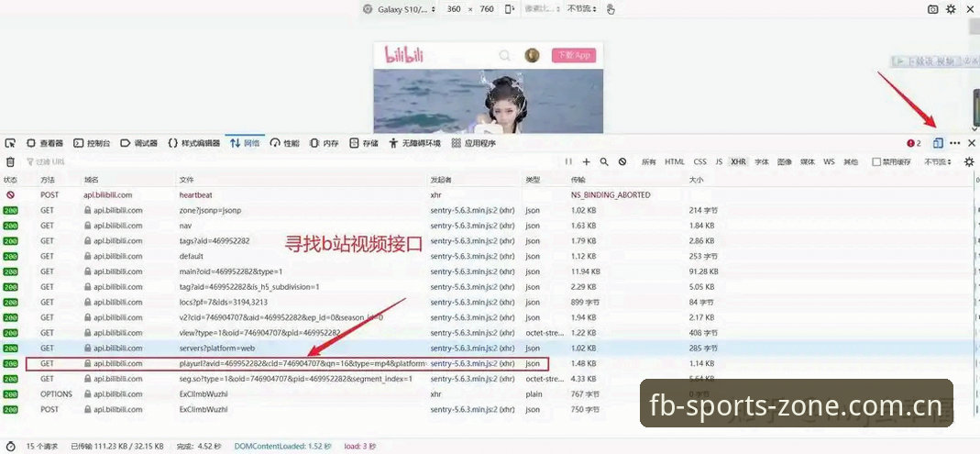Switch to the 无障碍环境 tab
This screenshot has width=980, height=454.
point(414,143)
